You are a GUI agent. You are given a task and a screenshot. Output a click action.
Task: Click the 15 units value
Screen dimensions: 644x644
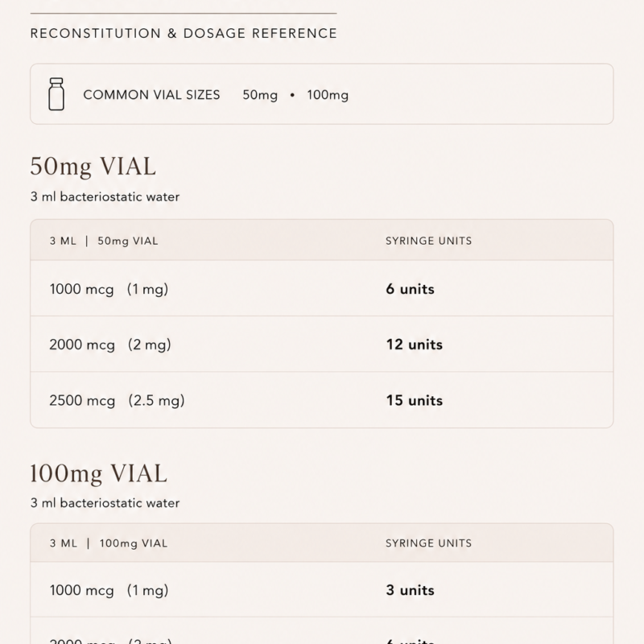pyautogui.click(x=415, y=400)
